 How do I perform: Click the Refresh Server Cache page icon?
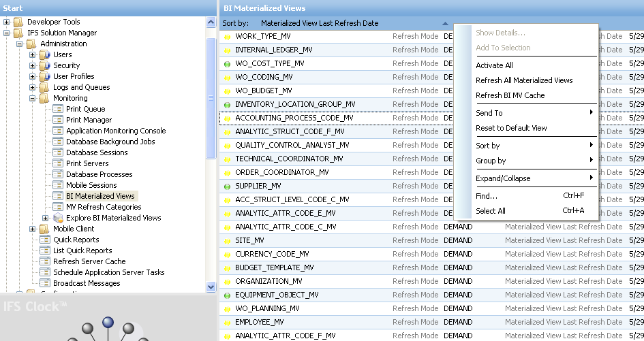[45, 261]
